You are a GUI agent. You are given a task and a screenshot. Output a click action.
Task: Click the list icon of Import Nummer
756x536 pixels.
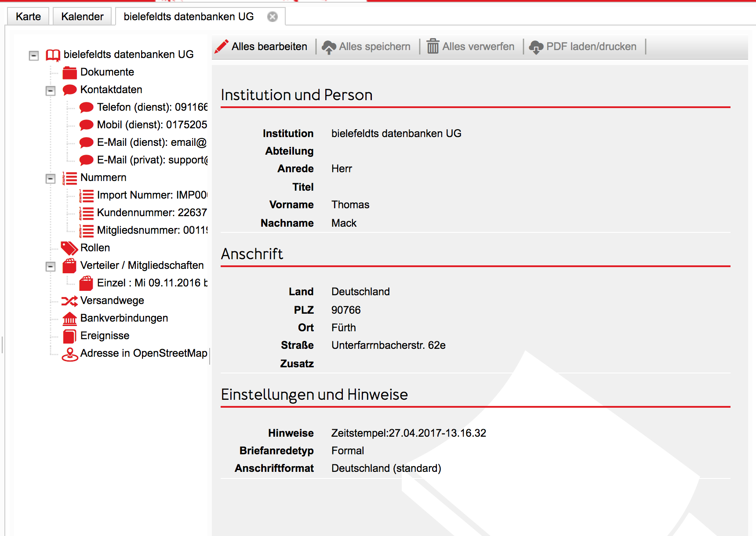(x=86, y=196)
